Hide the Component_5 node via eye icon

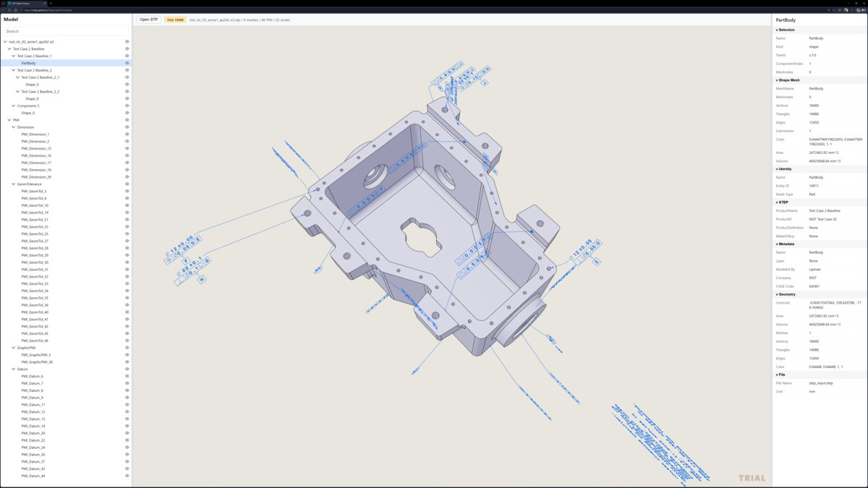(127, 106)
